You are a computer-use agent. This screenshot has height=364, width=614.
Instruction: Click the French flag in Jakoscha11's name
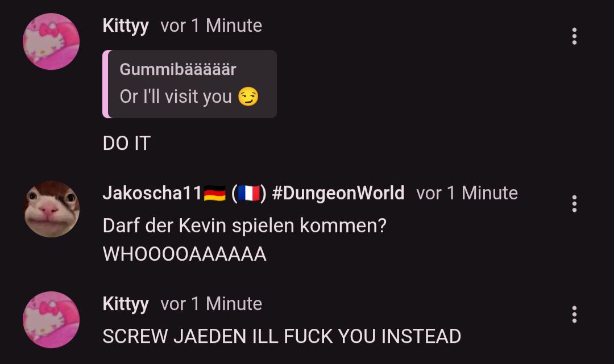[249, 193]
